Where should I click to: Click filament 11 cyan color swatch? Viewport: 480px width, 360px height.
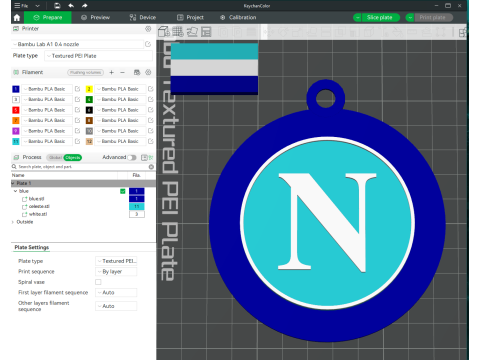16,141
